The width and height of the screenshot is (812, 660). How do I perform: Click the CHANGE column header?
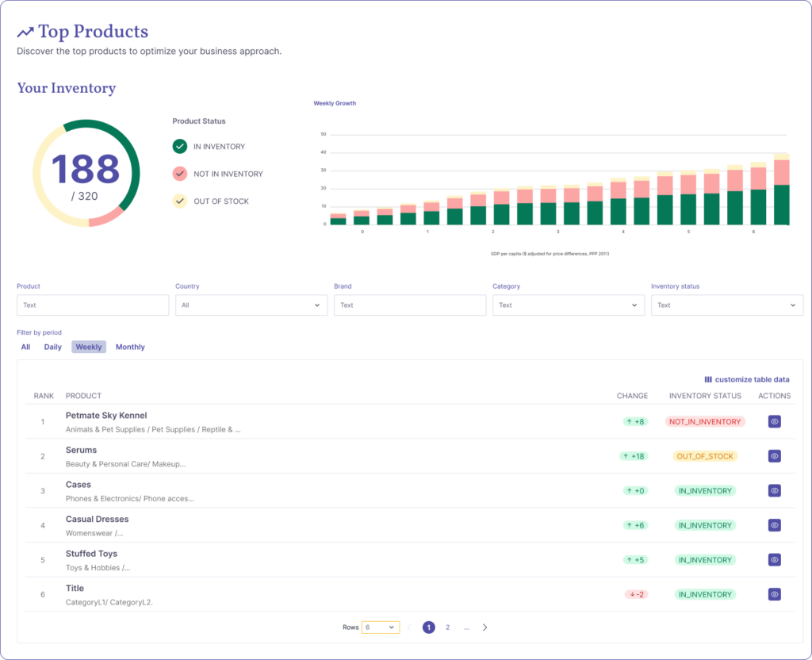(632, 396)
